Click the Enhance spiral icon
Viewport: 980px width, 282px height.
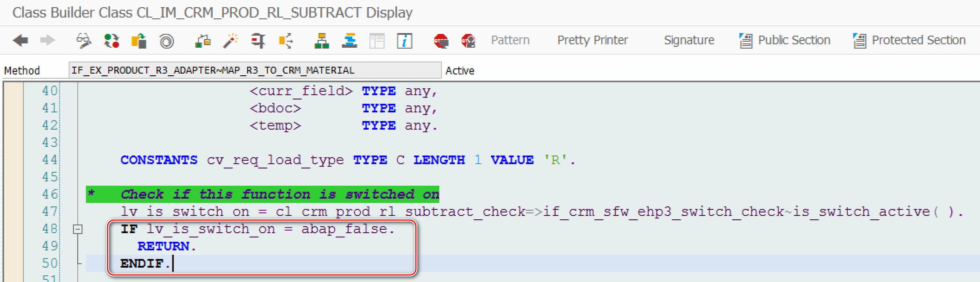point(166,41)
